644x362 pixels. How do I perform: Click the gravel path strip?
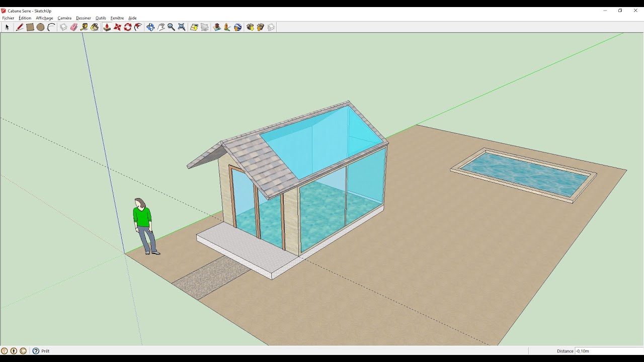coord(212,278)
